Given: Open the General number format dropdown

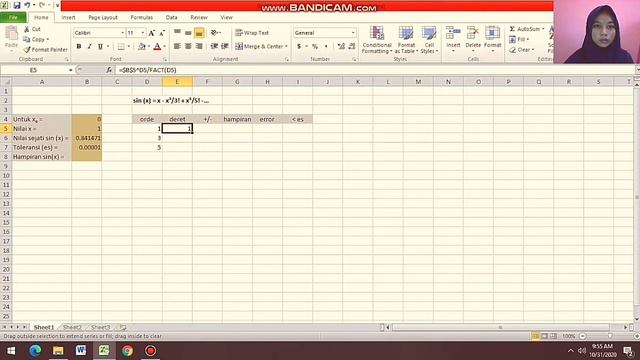Looking at the screenshot, I should (353, 33).
